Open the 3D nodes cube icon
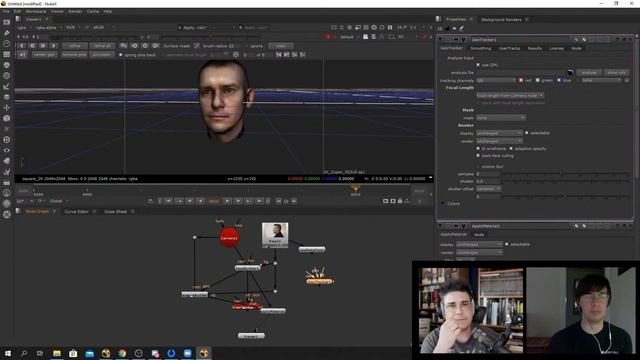 pos(7,118)
